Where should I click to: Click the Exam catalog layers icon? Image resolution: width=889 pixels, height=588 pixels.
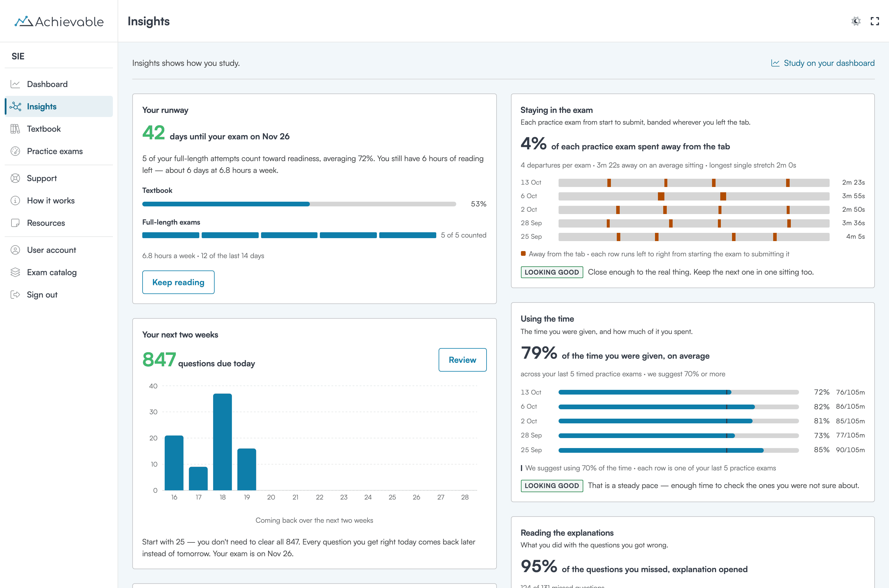(15, 272)
